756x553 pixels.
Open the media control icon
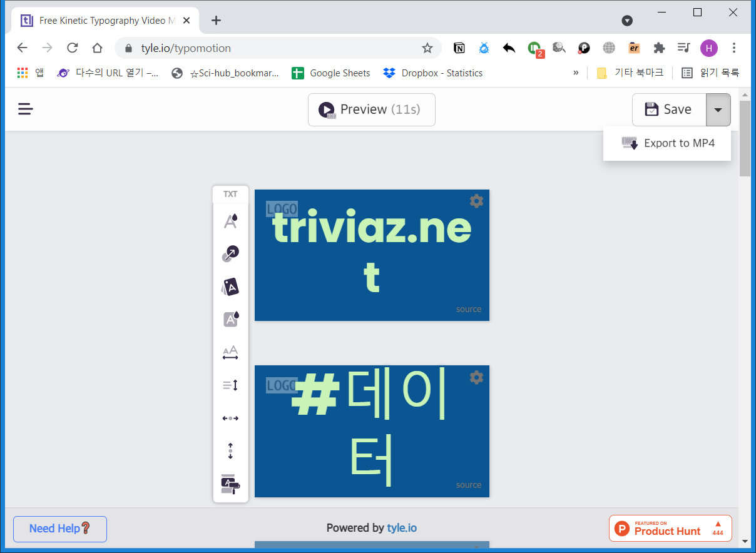683,48
